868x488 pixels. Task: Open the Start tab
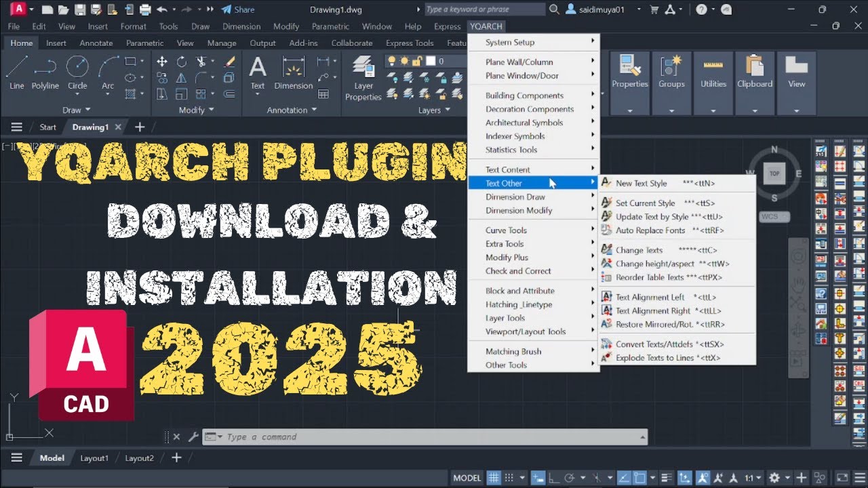(x=47, y=127)
